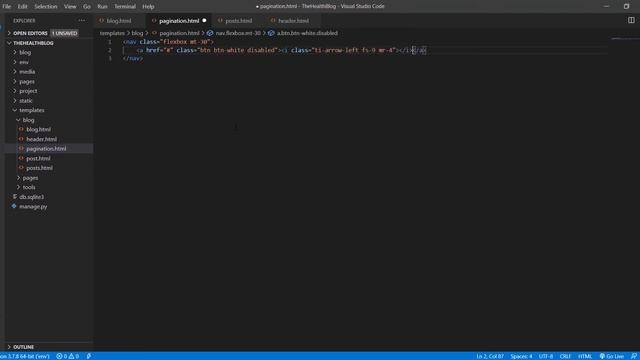
Task: Click the manage.py Python file icon
Action: coord(14,206)
